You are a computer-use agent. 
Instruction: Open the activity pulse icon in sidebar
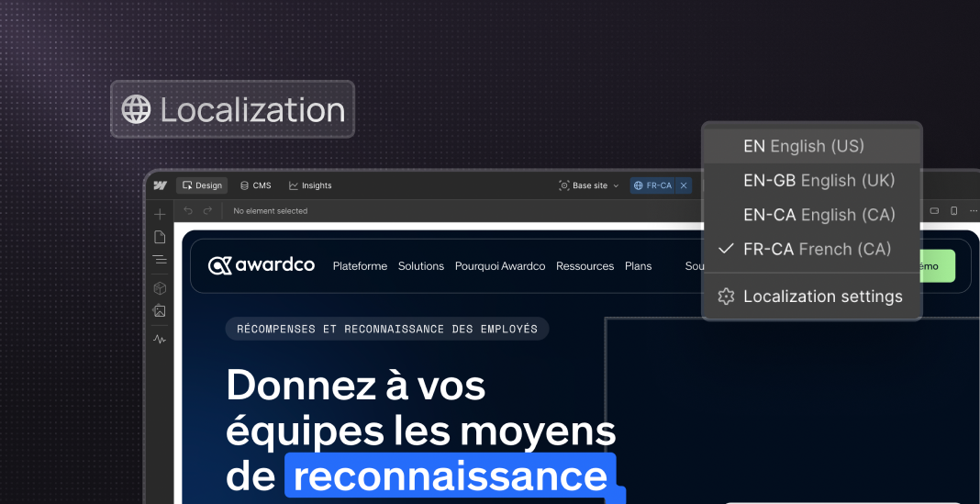click(160, 340)
